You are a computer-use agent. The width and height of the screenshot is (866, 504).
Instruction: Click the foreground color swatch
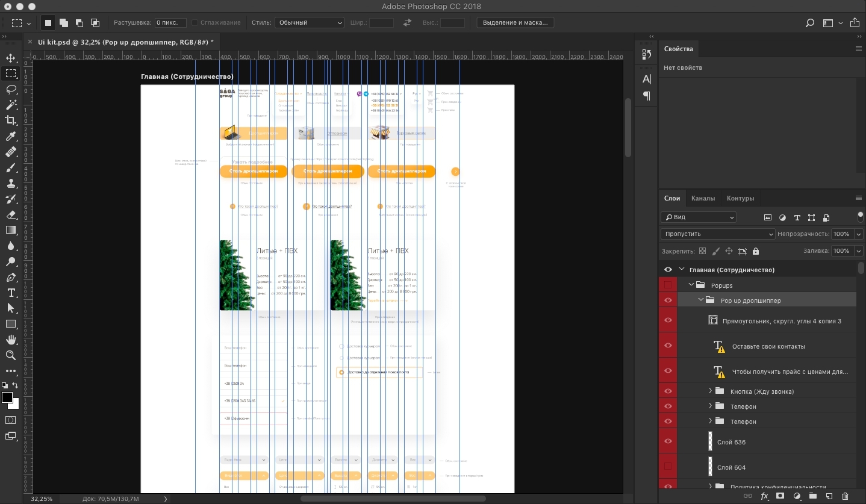pos(7,397)
